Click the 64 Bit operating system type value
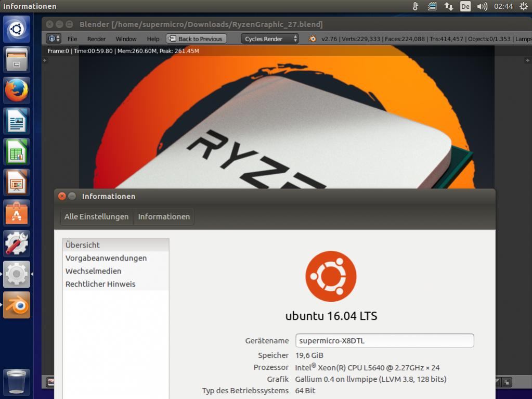Screen dimensions: 532x399 305,391
